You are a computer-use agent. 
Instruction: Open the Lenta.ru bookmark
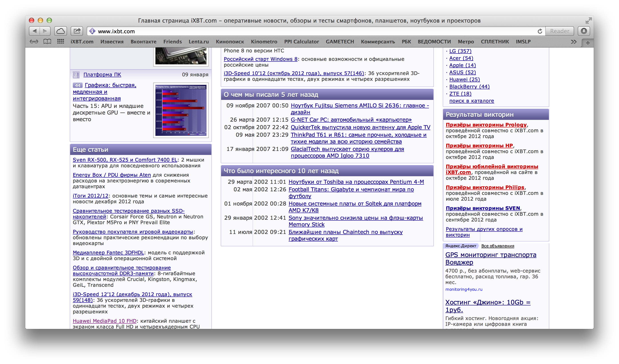coord(198,42)
